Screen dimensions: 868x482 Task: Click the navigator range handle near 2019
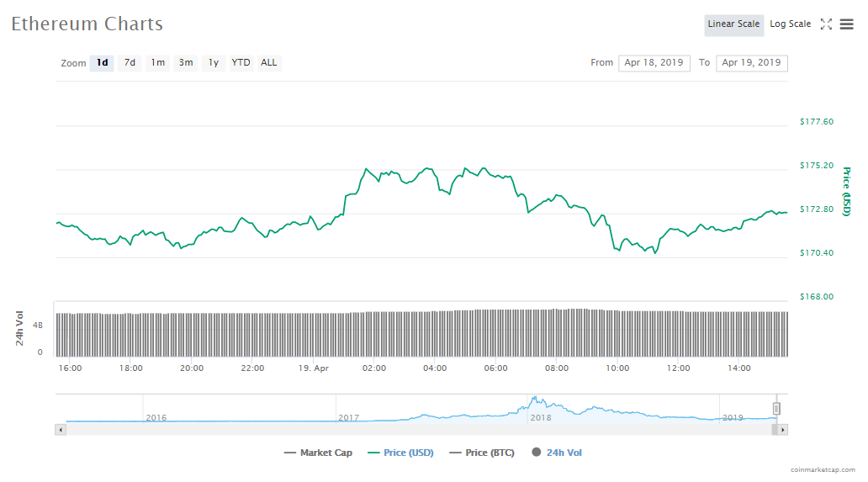click(x=777, y=409)
